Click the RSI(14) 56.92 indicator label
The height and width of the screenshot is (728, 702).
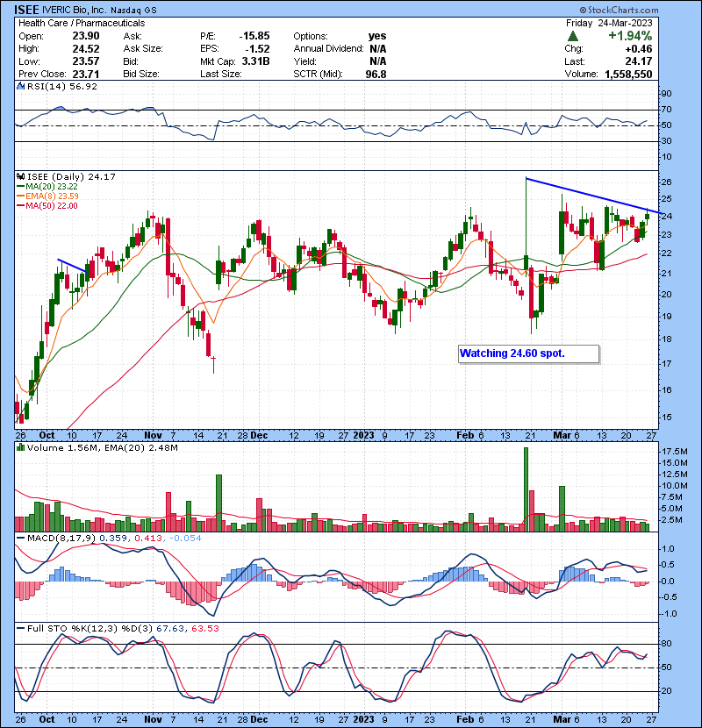[x=62, y=86]
